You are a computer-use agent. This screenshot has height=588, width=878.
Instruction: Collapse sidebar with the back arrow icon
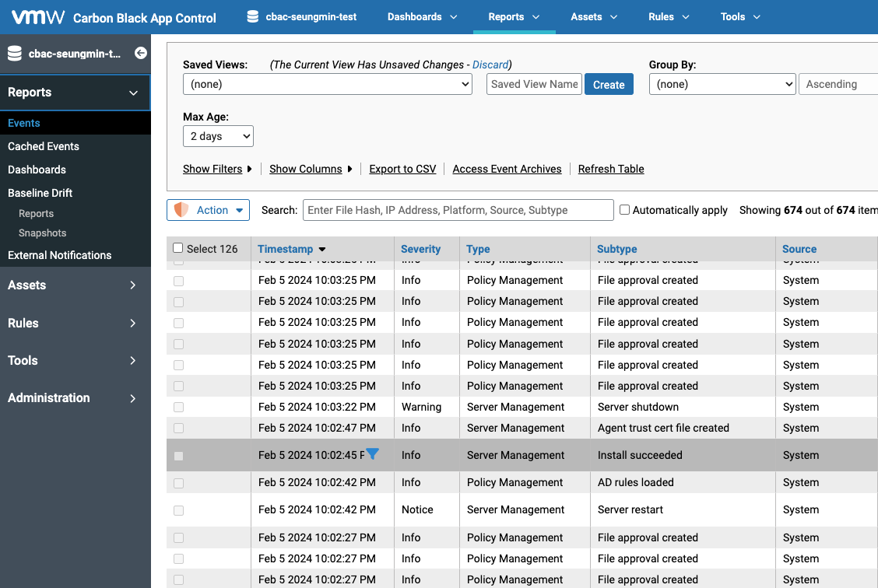141,53
